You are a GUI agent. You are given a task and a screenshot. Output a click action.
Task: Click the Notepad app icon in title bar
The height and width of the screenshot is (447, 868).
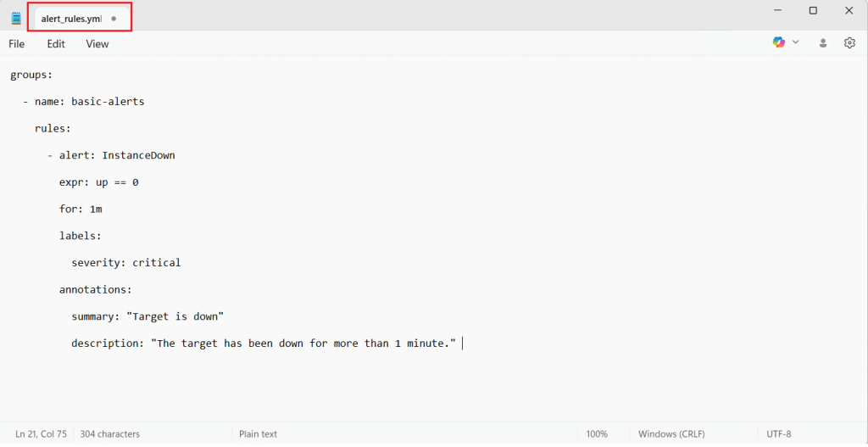(x=15, y=18)
